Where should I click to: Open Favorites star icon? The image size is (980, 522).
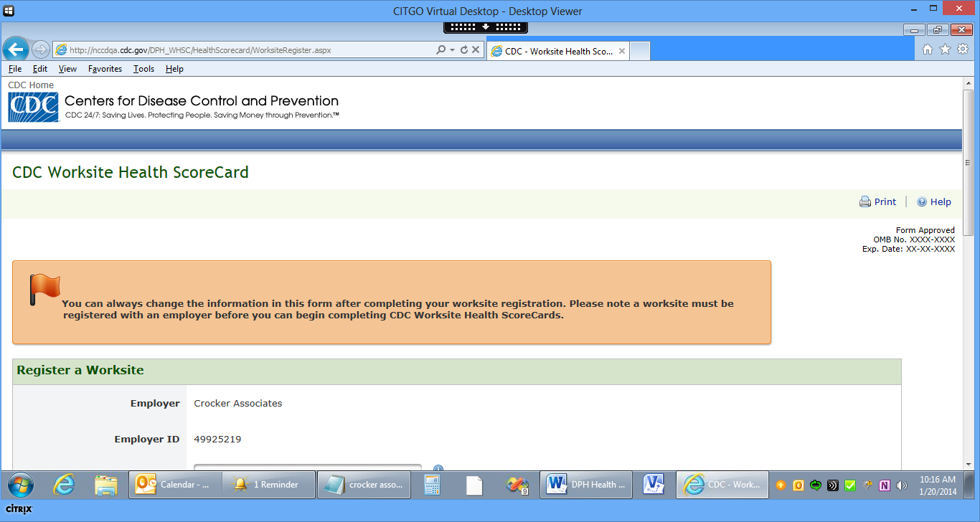[945, 49]
